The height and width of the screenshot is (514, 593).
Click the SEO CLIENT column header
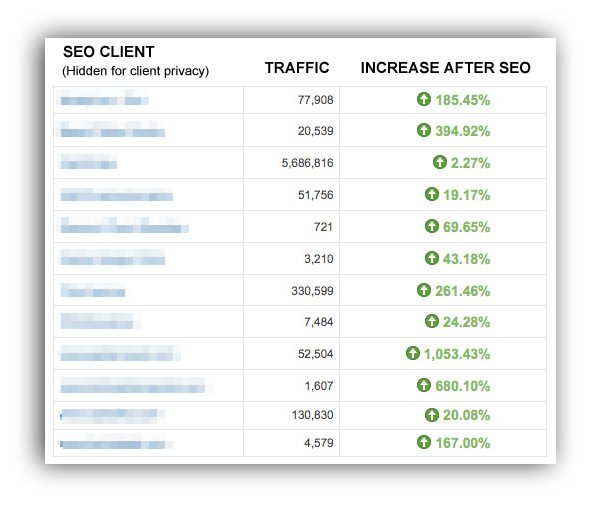(x=109, y=52)
